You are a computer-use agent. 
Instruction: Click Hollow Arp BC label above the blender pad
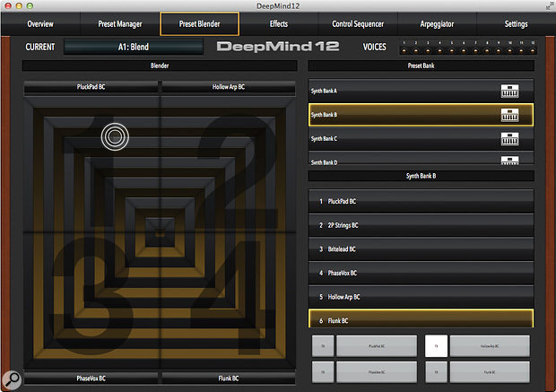click(x=229, y=87)
